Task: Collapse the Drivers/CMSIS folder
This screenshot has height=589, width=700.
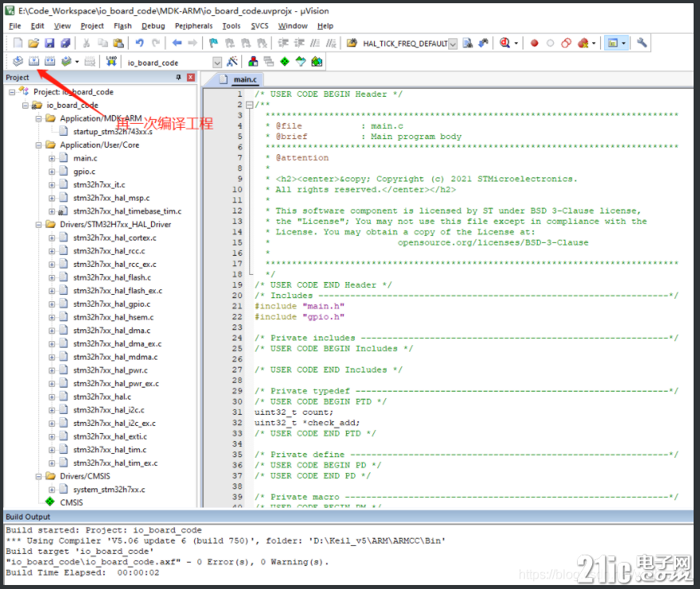Action: (39, 476)
